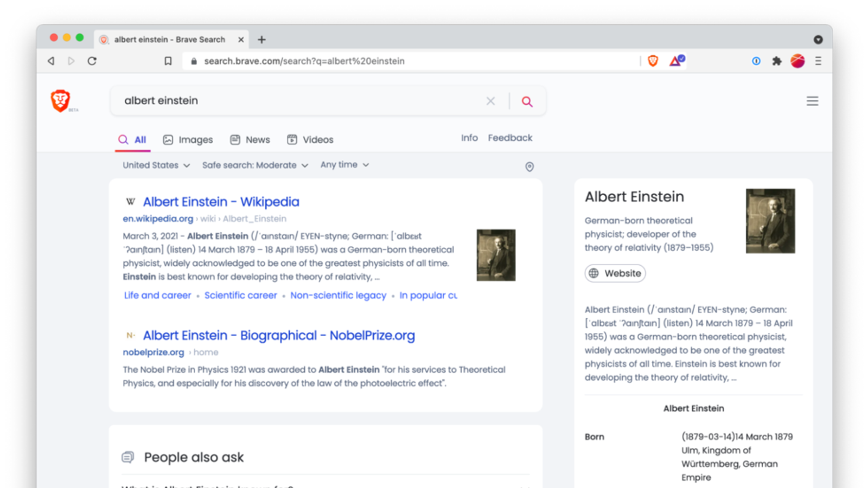Click the 'home' breadcrumb under nobelprize.org
Image resolution: width=868 pixels, height=488 pixels.
[x=206, y=352]
